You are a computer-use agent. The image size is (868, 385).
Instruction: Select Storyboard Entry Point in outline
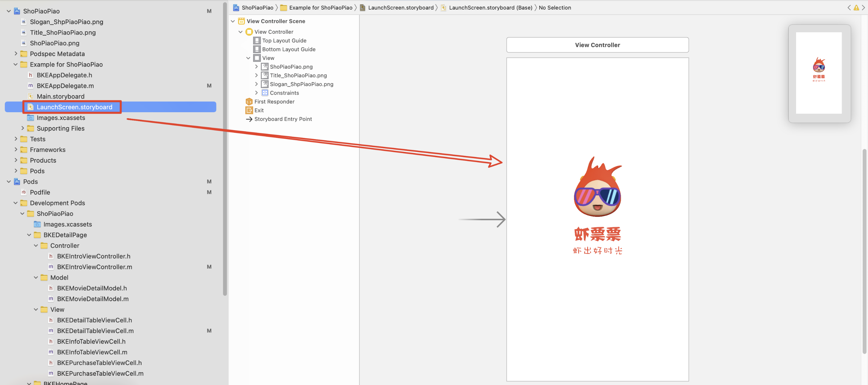[x=283, y=119]
